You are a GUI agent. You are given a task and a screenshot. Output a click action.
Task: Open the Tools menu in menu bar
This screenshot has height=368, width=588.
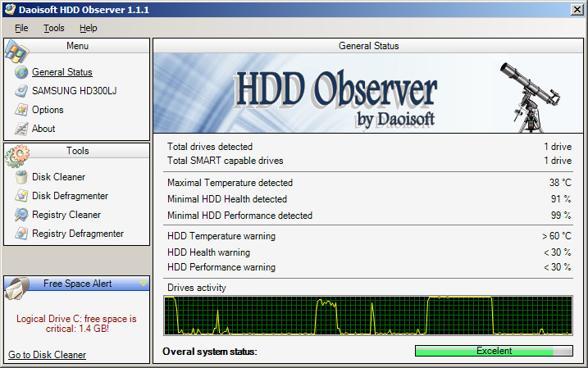tap(54, 28)
